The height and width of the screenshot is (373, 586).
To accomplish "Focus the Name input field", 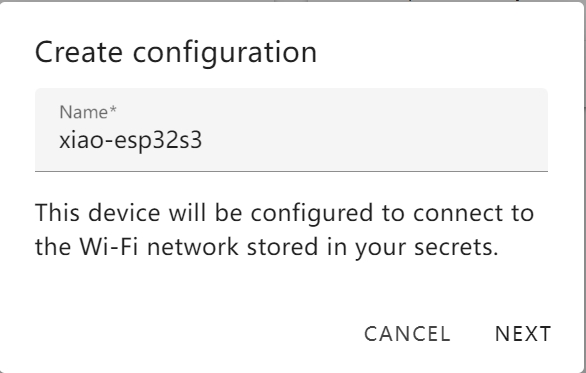I will (x=291, y=130).
